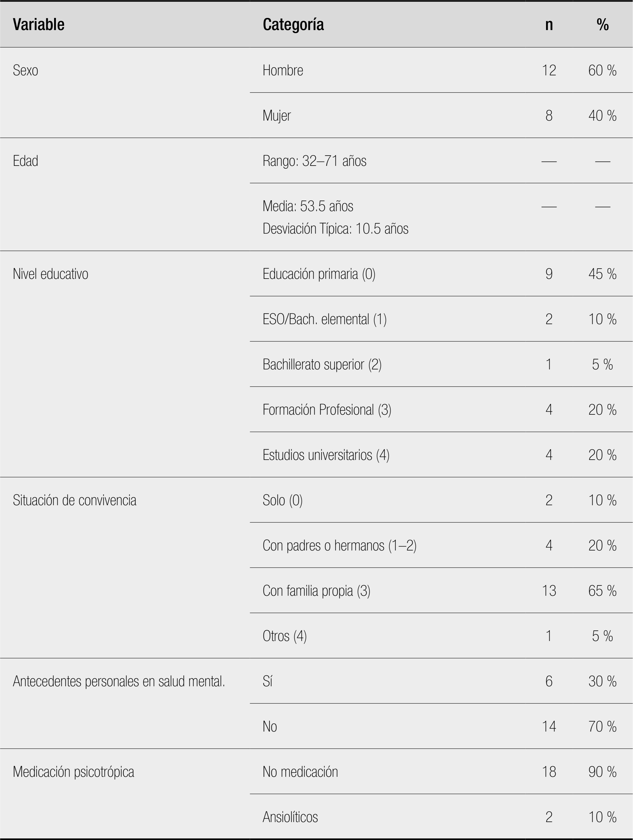Select the "Sexo" variable cell
This screenshot has width=633, height=840.
coord(26,70)
